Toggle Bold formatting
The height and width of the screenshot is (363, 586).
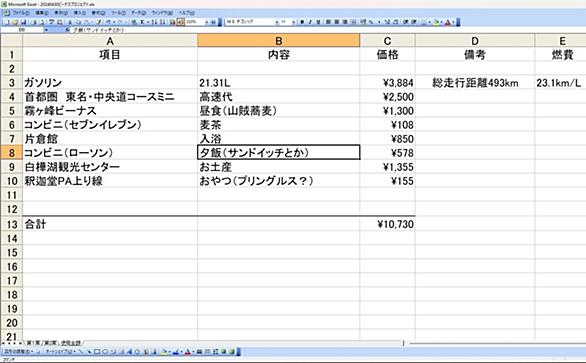pos(302,22)
